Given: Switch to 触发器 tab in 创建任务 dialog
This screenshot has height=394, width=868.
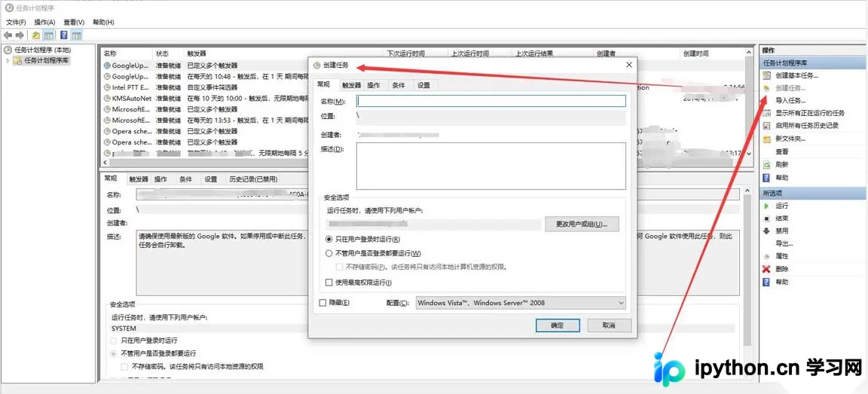Looking at the screenshot, I should [x=352, y=85].
